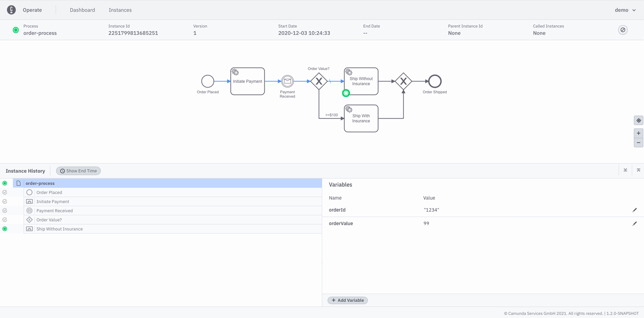Expand the Instance History panel to full screen
644x318 pixels.
(638, 170)
